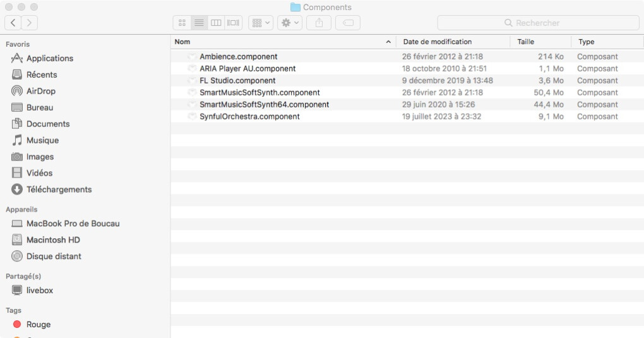Click the edit tags toolbar button
Viewport: 644px width, 338px height.
(x=348, y=23)
